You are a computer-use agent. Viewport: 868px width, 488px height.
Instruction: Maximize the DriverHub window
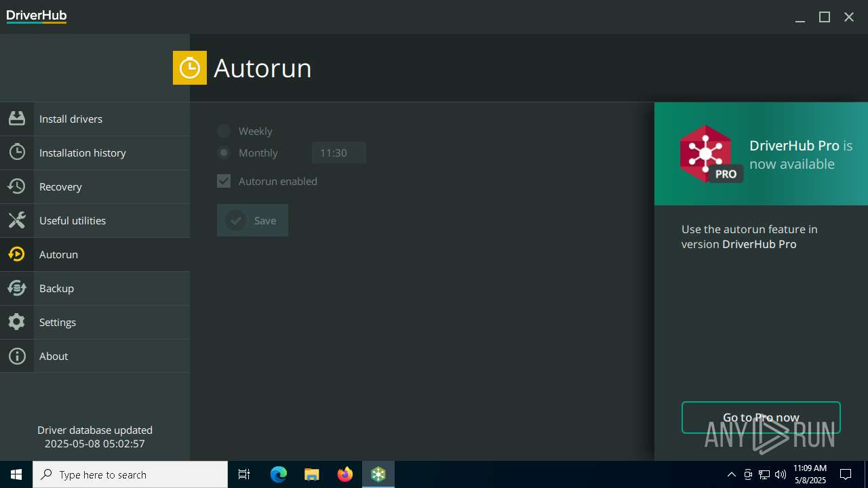(825, 17)
